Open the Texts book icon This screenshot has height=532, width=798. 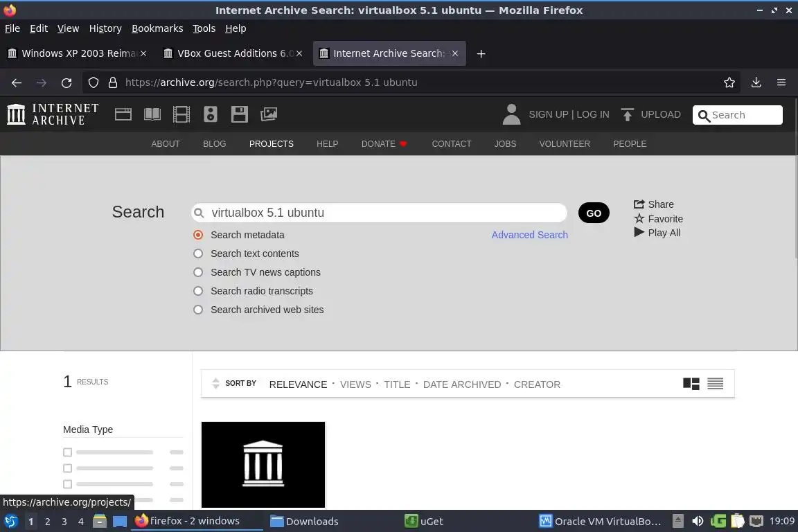152,114
